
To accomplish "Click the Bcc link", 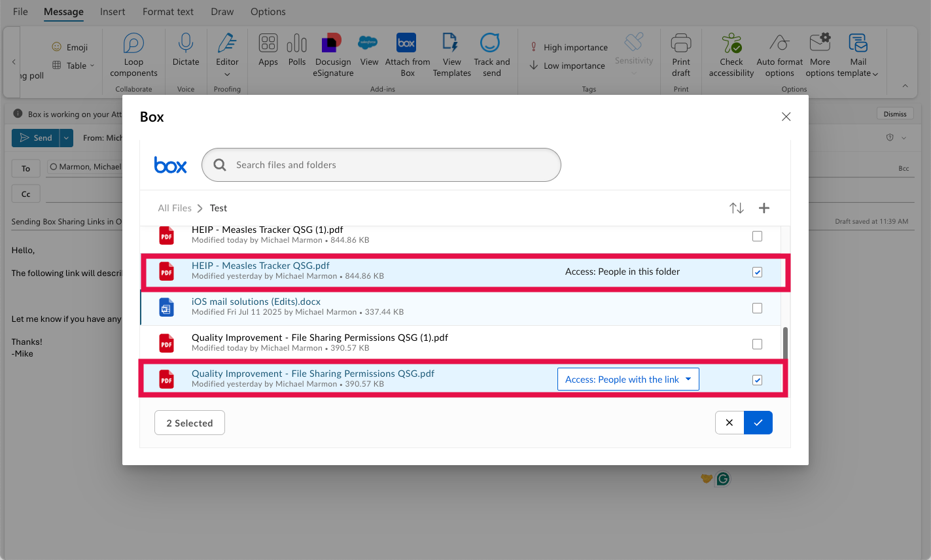I will click(x=904, y=168).
